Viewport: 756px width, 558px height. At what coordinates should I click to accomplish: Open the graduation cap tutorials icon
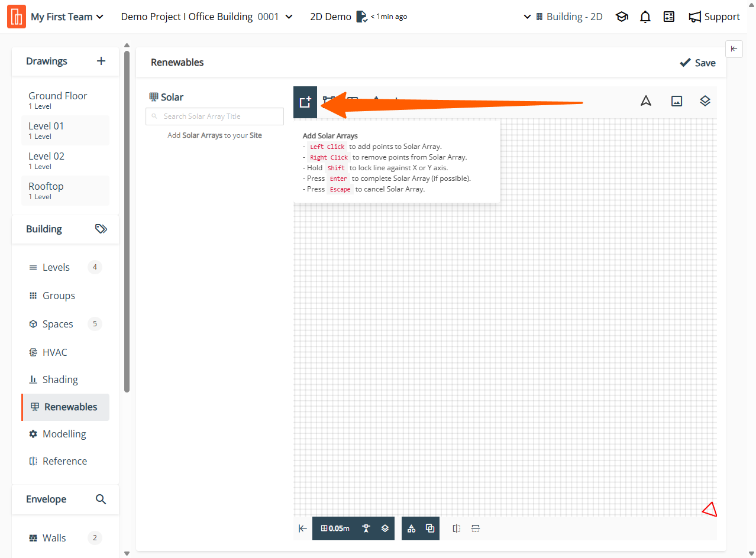click(622, 17)
